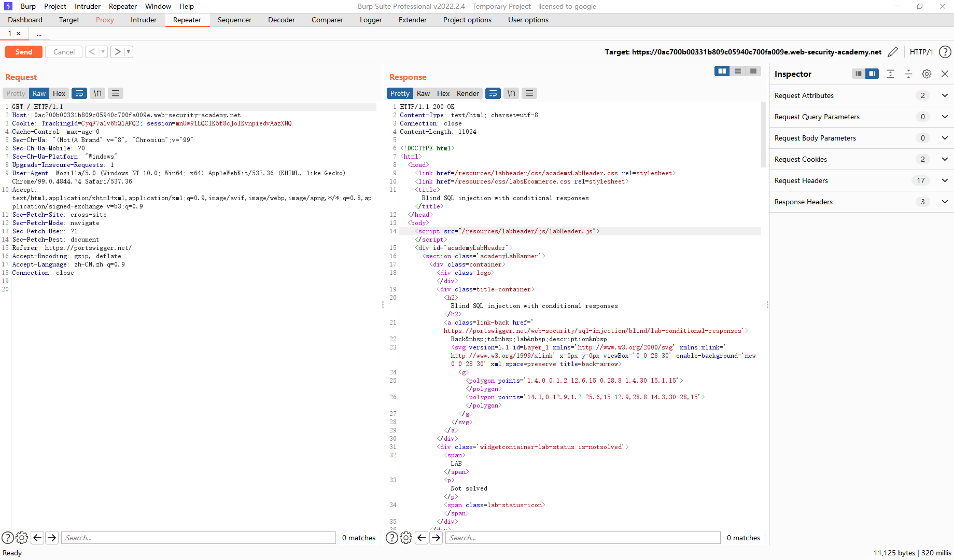Click the response search field
Image resolution: width=954 pixels, height=560 pixels.
click(x=583, y=538)
